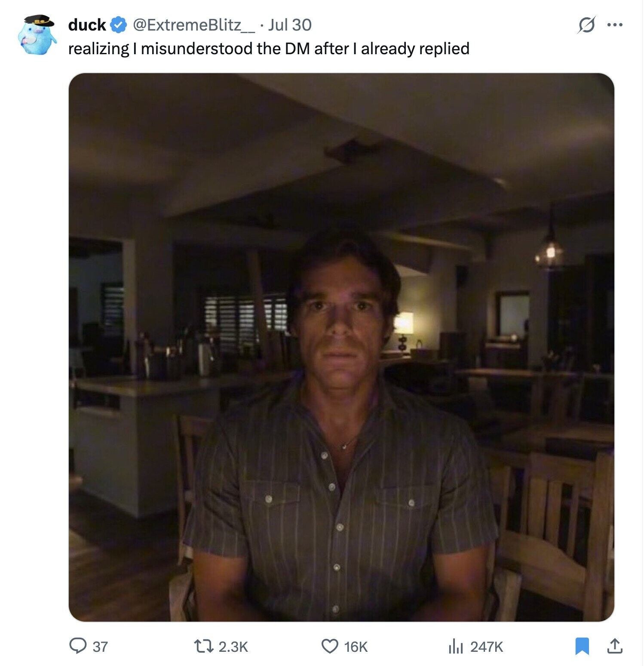Remove the bookmark using the blue bookmark icon
This screenshot has width=644, height=666.
582,646
